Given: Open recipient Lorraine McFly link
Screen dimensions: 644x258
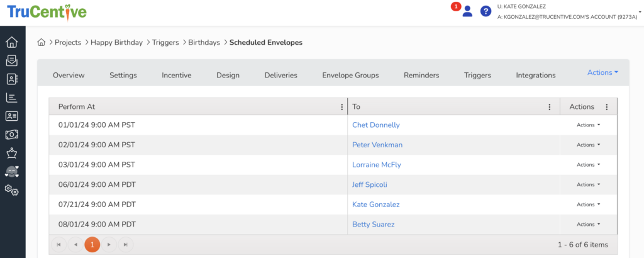Looking at the screenshot, I should click(x=376, y=165).
